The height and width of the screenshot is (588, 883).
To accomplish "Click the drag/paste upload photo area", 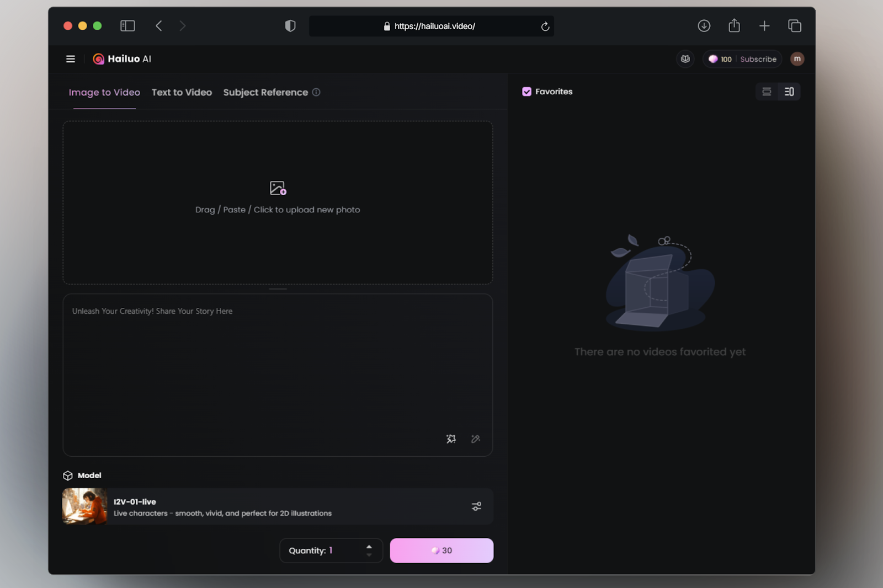I will point(278,202).
